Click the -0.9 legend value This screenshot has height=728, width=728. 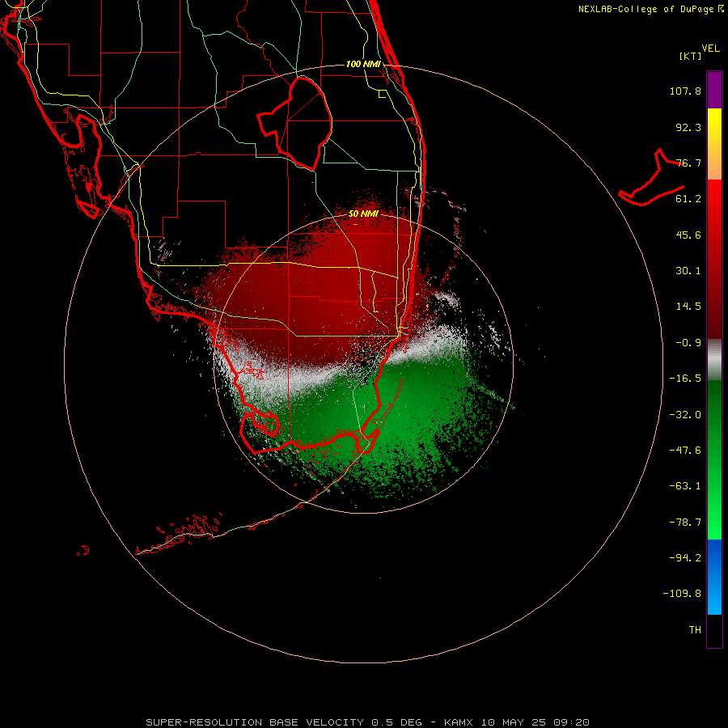(x=688, y=343)
